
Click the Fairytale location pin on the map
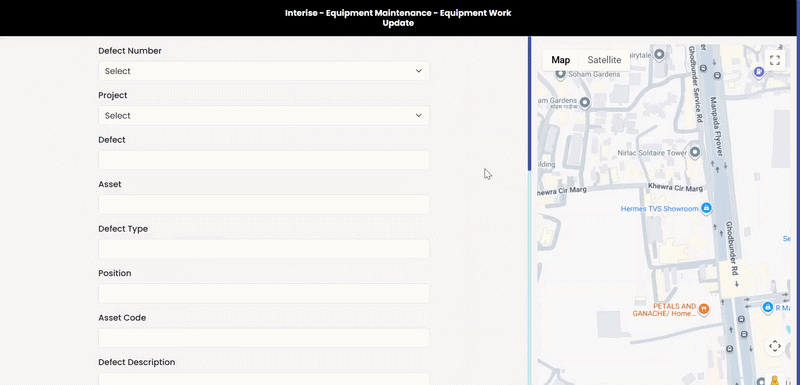click(659, 54)
